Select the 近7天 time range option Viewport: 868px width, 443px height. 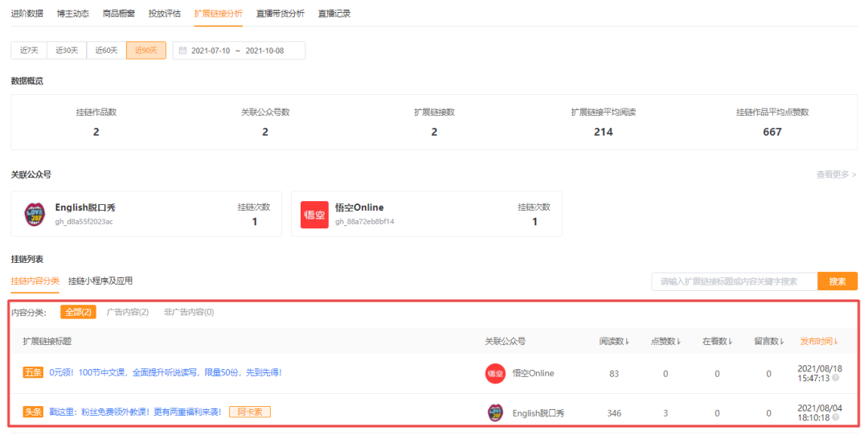pos(29,51)
